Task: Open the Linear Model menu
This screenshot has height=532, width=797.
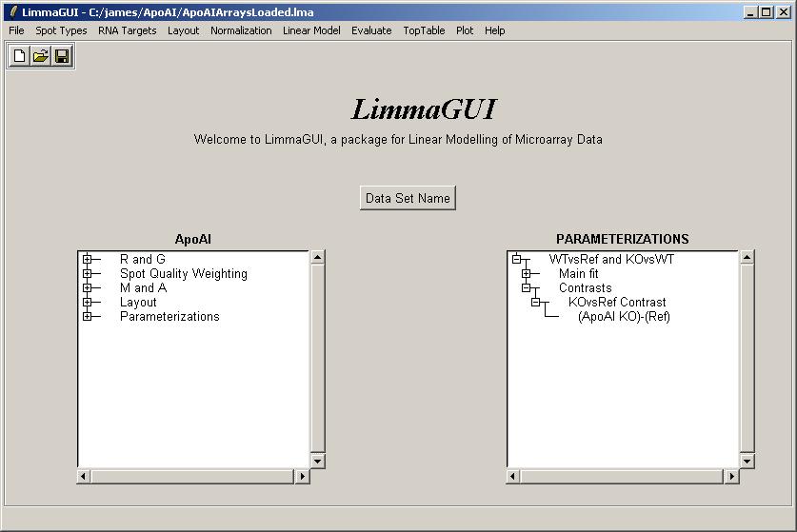Action: click(311, 30)
